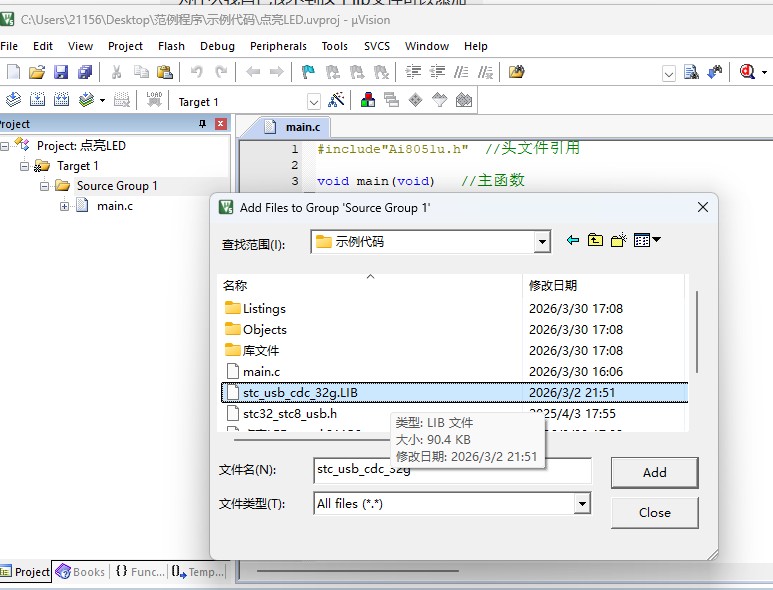Viewport: 773px width, 590px height.
Task: Click the Paste clipboard icon
Action: (165, 72)
